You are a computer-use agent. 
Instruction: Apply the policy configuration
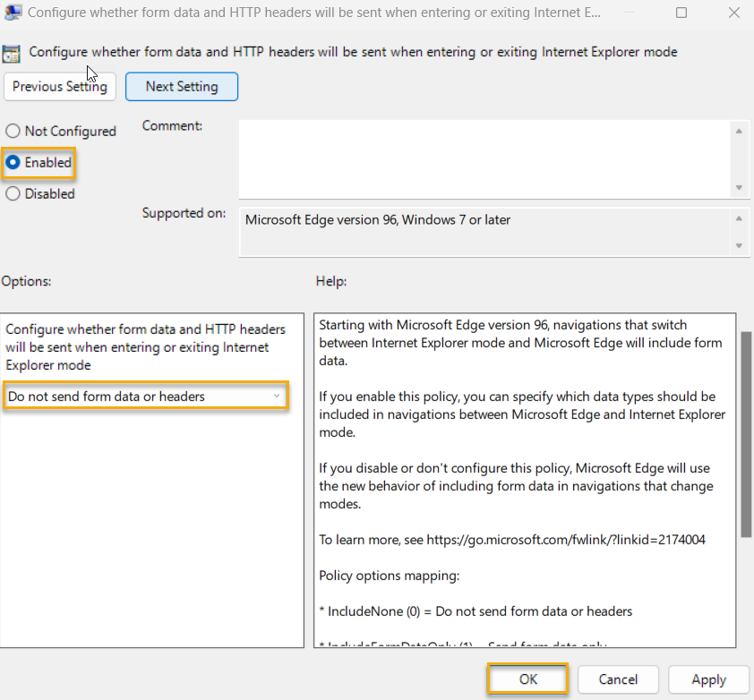tap(708, 679)
